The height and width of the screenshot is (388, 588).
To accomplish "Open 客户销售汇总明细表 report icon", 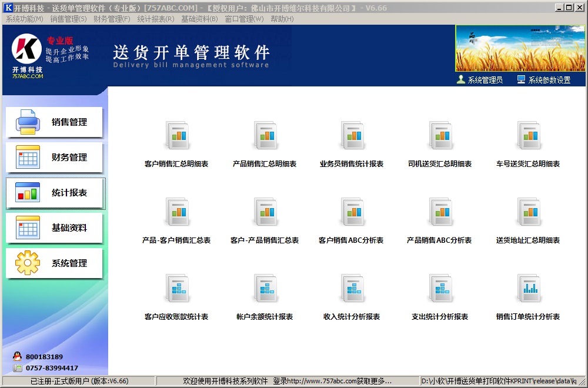I will click(176, 136).
